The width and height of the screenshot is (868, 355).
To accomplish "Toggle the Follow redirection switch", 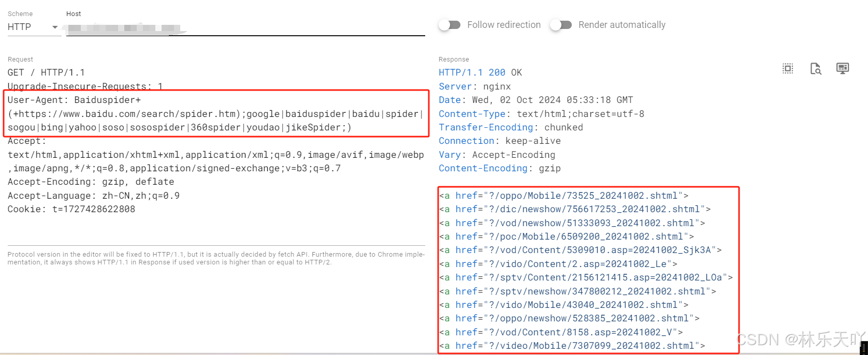I will coord(450,25).
